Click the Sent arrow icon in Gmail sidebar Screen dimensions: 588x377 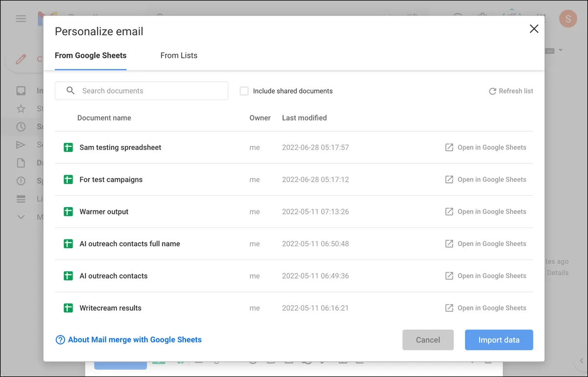point(21,145)
